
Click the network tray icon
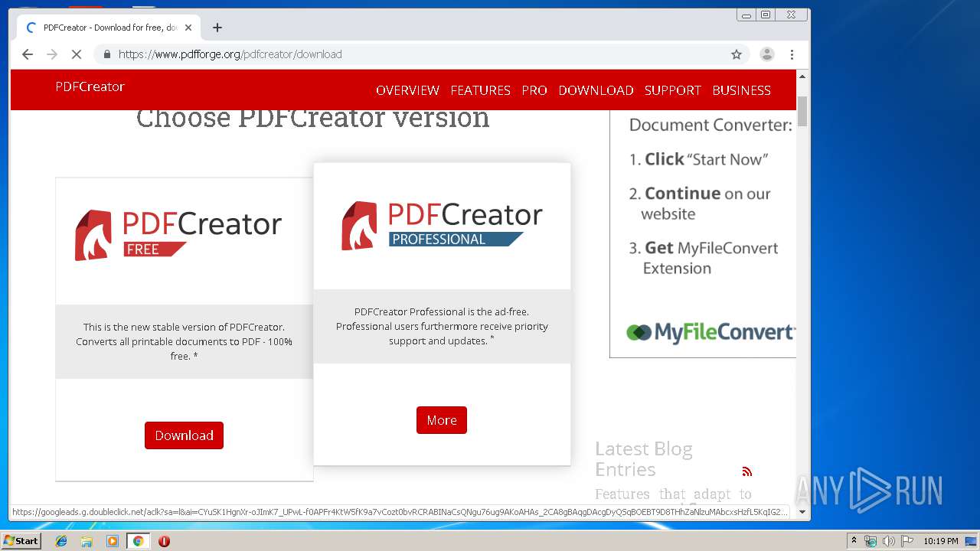click(871, 541)
